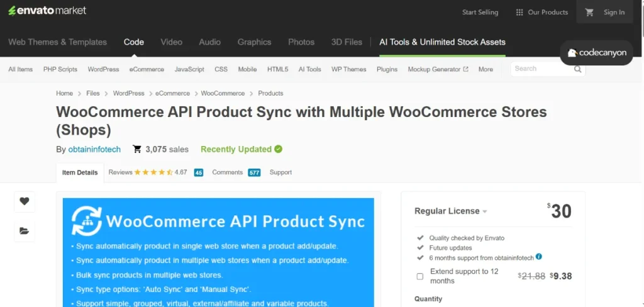Image resolution: width=644 pixels, height=307 pixels.
Task: Open CSS category
Action: [221, 69]
